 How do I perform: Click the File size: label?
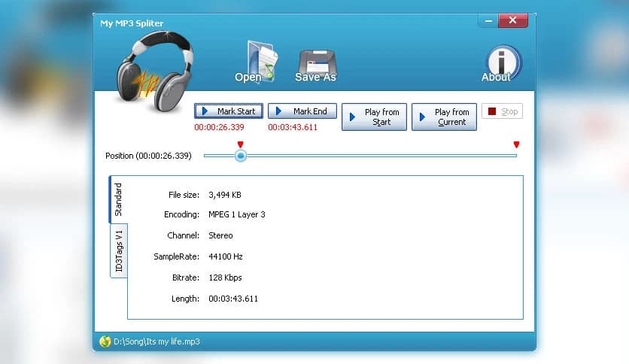[184, 195]
